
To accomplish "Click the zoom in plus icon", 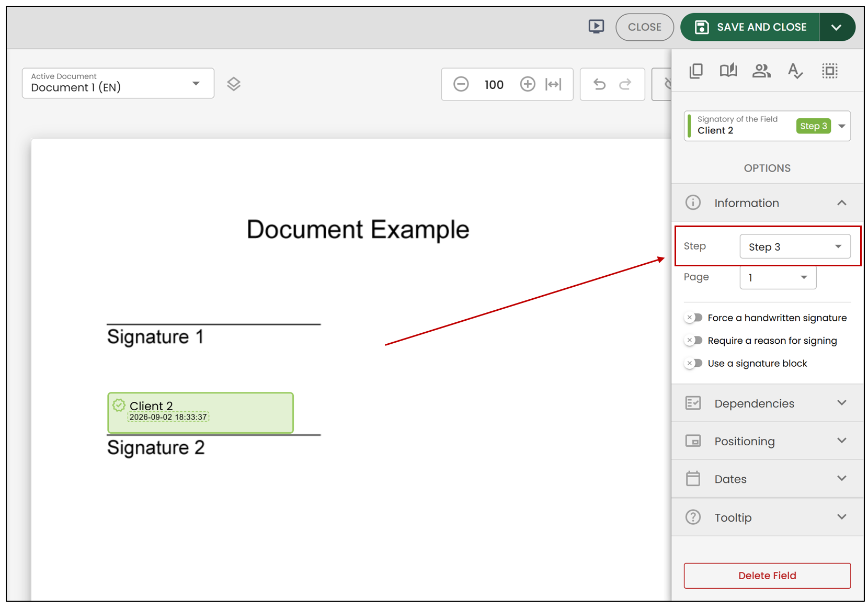I will tap(528, 84).
